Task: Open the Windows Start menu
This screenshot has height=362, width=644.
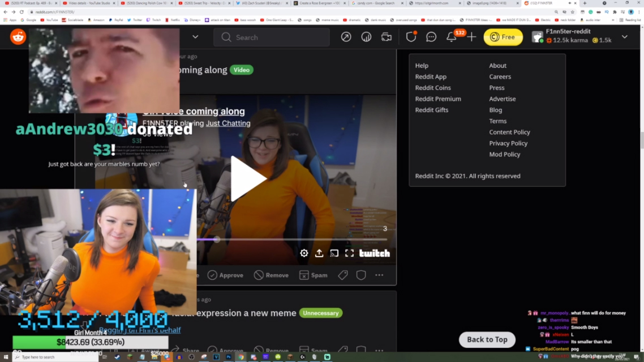Action: 6,357
